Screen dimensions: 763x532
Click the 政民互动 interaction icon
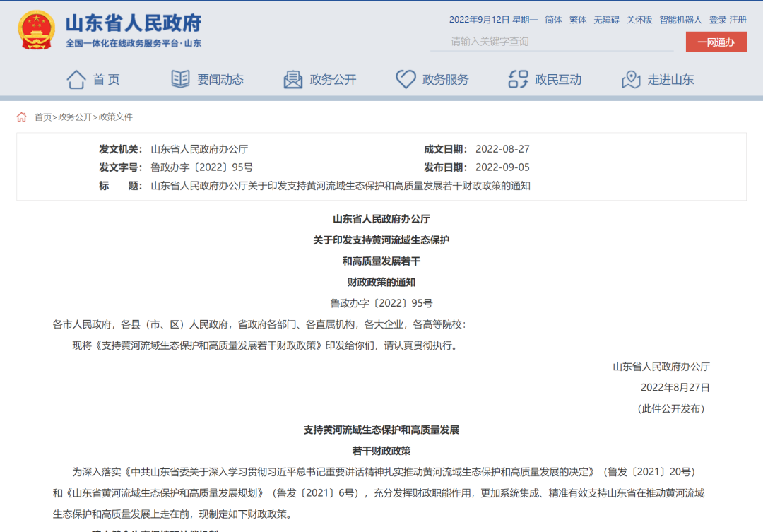point(518,79)
